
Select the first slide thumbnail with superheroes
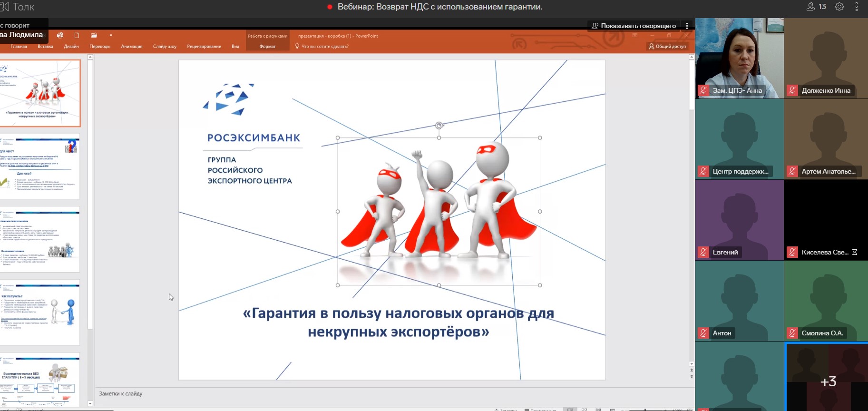point(40,93)
